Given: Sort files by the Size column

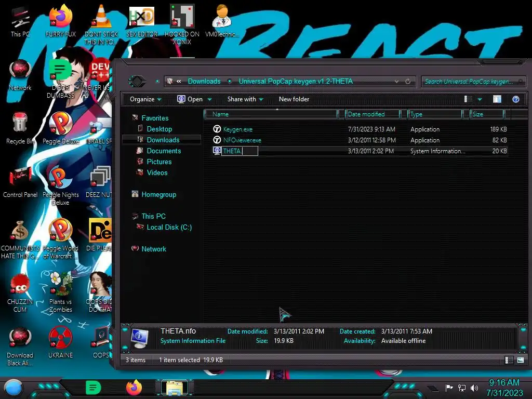Looking at the screenshot, I should pyautogui.click(x=487, y=114).
